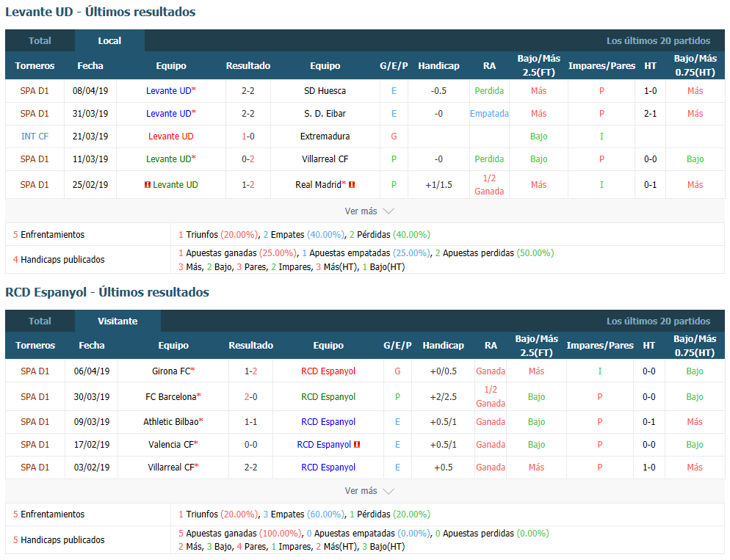The width and height of the screenshot is (730, 560).
Task: Click 'Handicap' column header in the RCD Espanyol table
Action: point(444,345)
